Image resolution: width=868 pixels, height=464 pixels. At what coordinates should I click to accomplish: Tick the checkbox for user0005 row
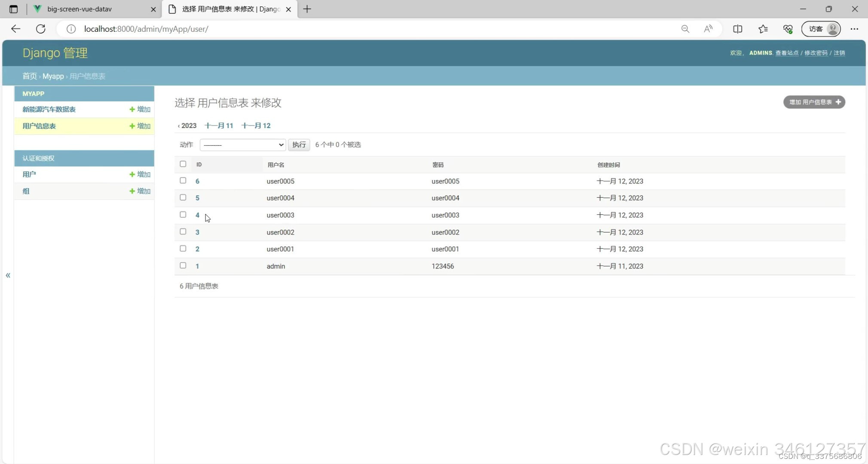click(x=183, y=181)
